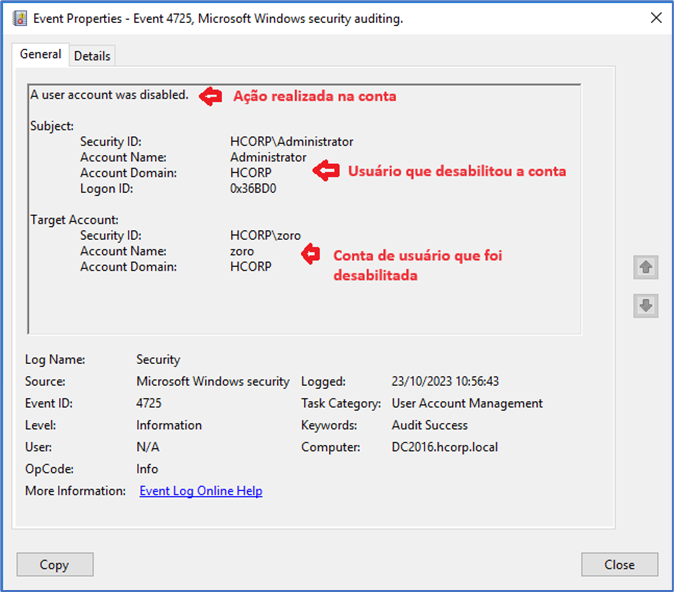Image resolution: width=674 pixels, height=592 pixels.
Task: Click the Task Category value User Account Management
Action: tap(467, 403)
